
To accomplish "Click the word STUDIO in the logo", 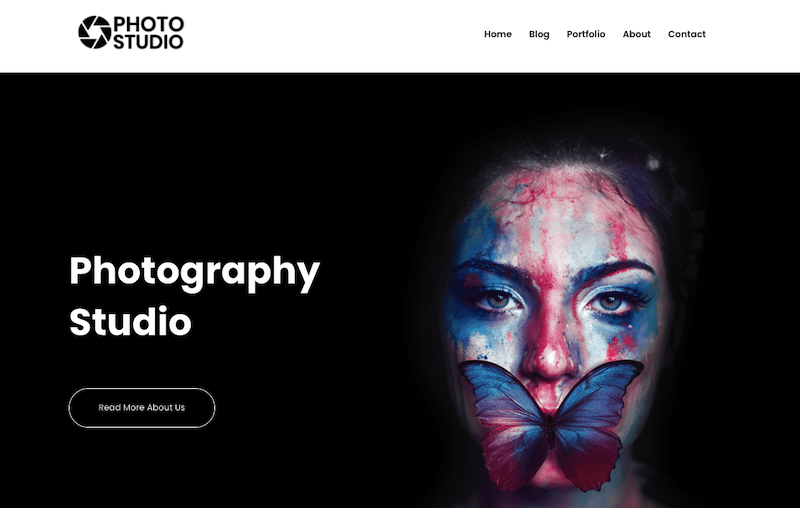I will pyautogui.click(x=148, y=42).
